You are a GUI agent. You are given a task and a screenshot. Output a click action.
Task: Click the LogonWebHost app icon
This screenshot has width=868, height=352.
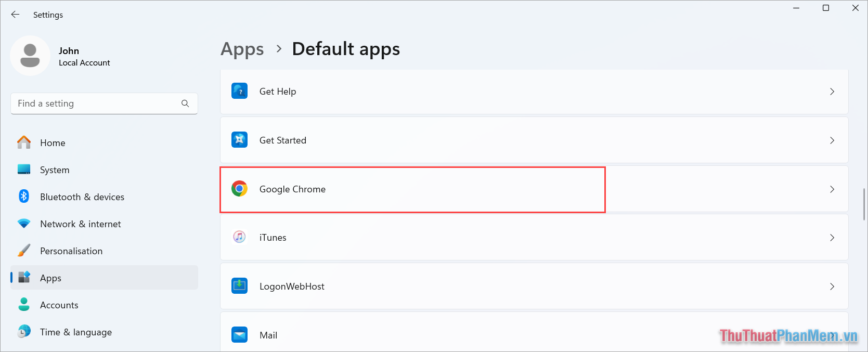point(239,286)
